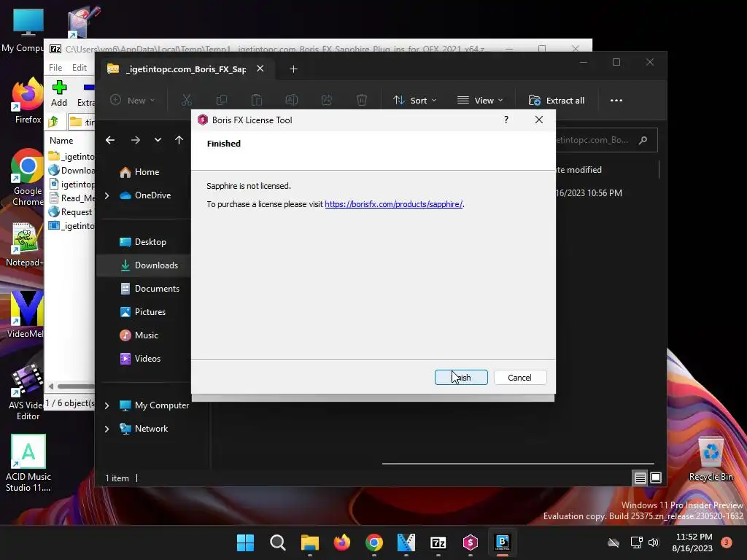Image resolution: width=747 pixels, height=560 pixels.
Task: Click Extract all in File Explorer
Action: coord(557,101)
